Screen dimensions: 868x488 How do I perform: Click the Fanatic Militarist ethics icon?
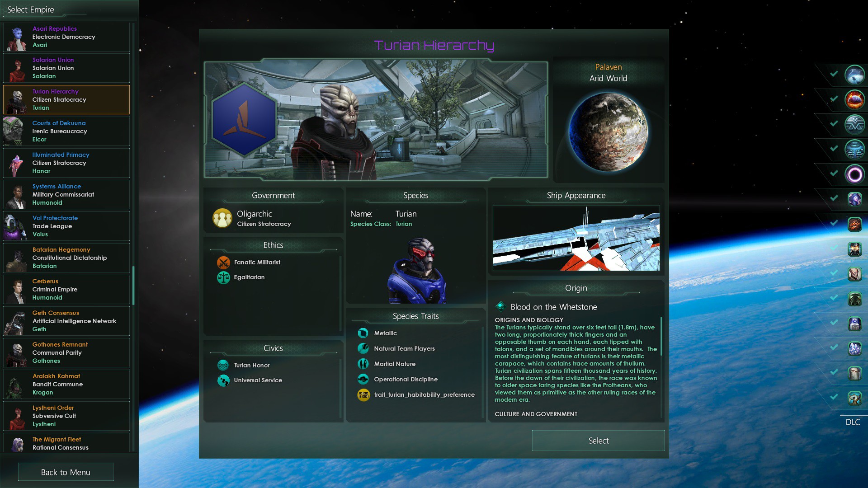[x=223, y=262]
